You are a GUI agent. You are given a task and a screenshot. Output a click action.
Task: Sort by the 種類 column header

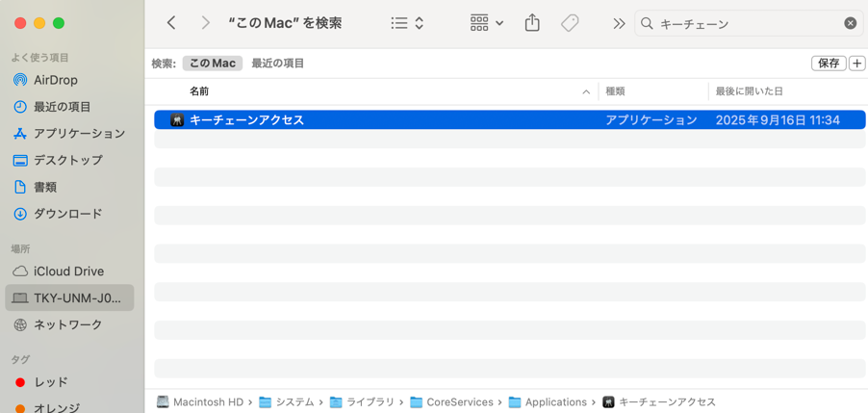click(x=615, y=91)
